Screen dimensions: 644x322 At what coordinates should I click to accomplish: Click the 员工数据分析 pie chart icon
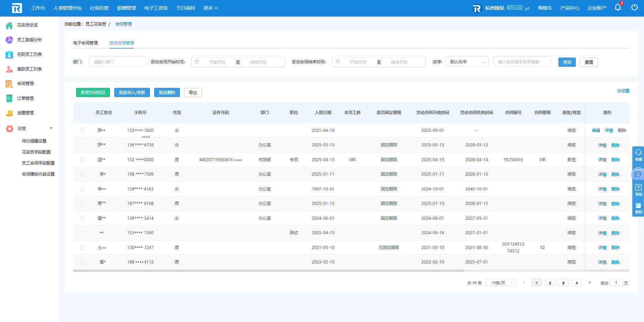coord(9,40)
